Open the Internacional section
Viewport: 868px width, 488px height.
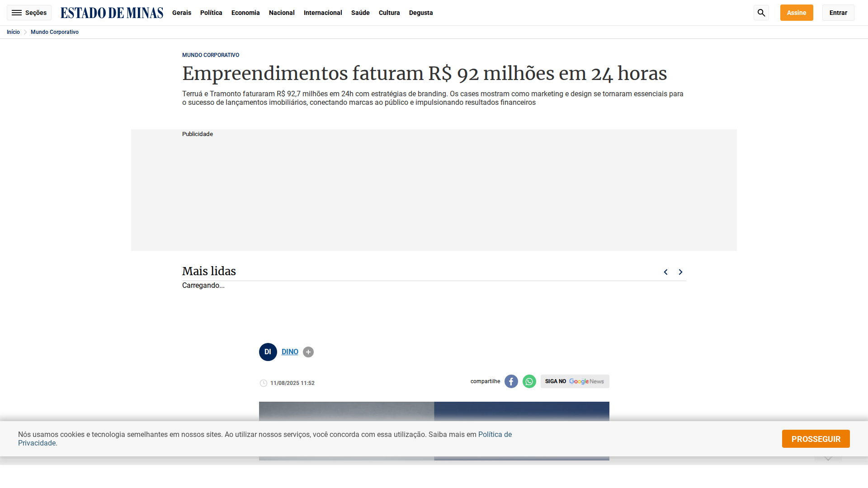point(323,13)
